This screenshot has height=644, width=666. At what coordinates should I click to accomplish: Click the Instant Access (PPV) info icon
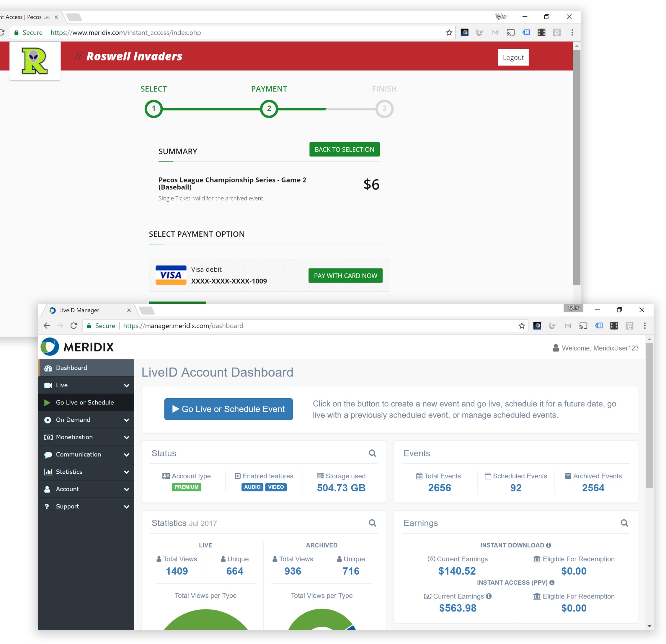552,583
